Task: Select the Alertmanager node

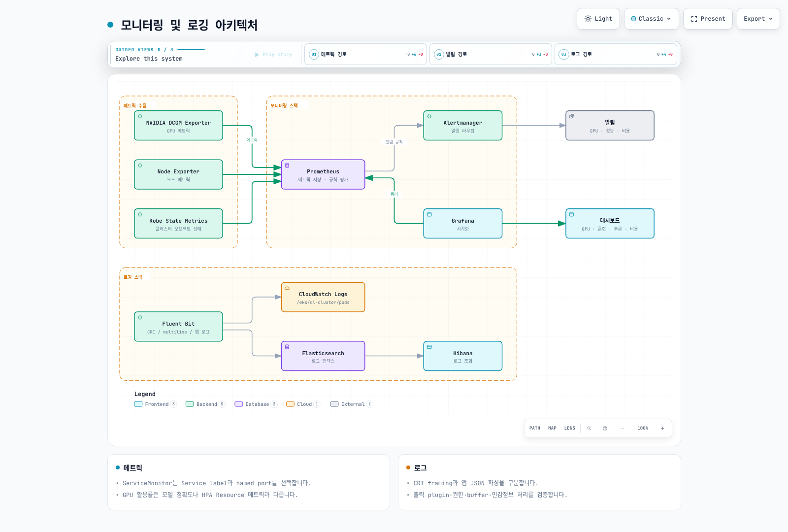Action: pyautogui.click(x=463, y=126)
